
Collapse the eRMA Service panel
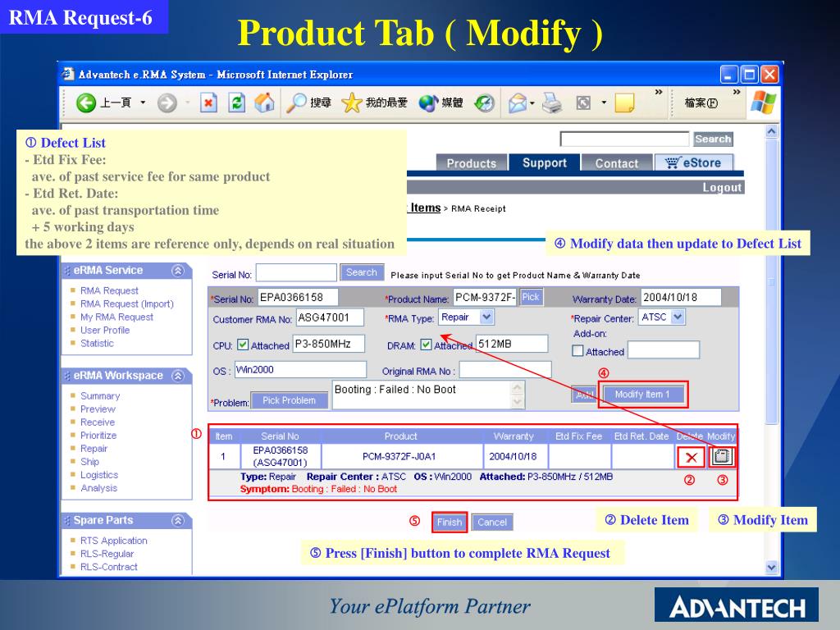click(178, 271)
